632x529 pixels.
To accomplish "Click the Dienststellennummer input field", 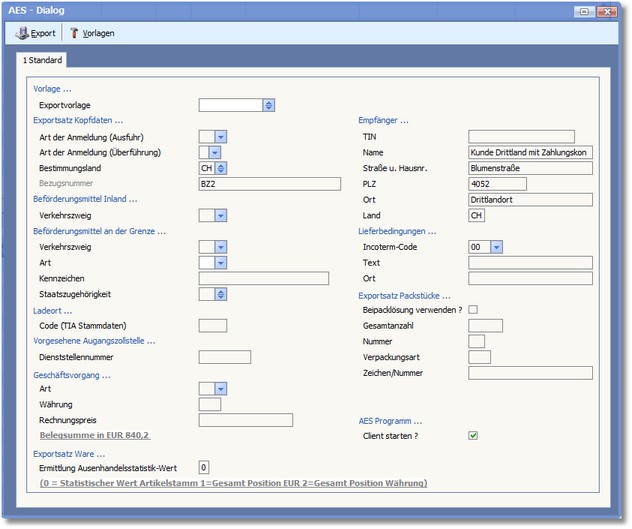I will click(224, 357).
